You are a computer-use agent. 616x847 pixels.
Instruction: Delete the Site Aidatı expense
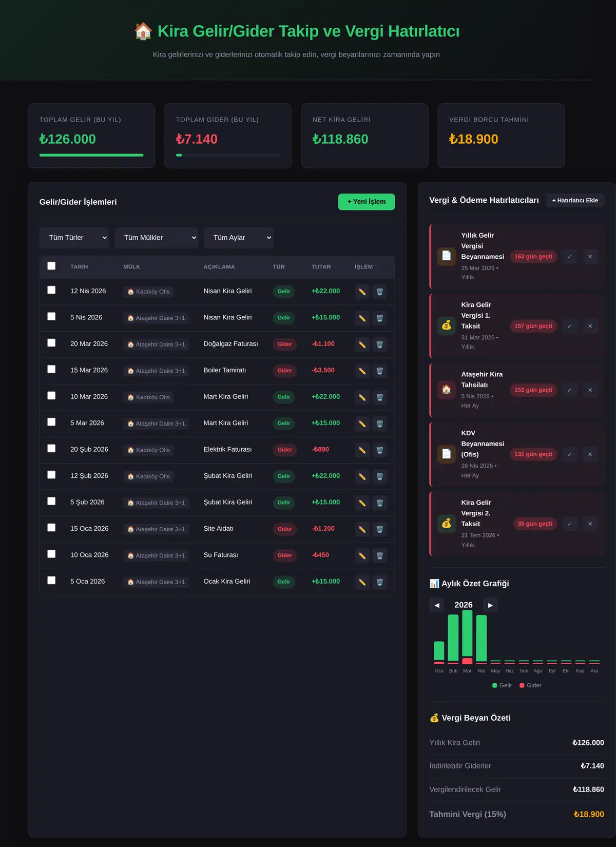point(380,529)
